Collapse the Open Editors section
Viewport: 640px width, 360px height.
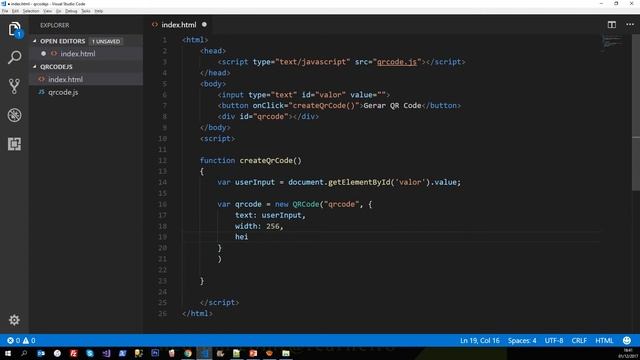(35, 41)
